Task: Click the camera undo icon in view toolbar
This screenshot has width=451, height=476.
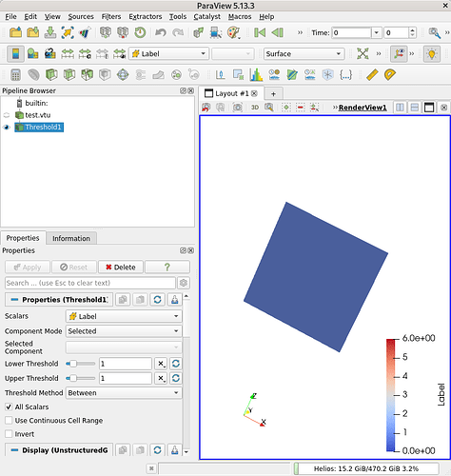Action: [x=206, y=108]
